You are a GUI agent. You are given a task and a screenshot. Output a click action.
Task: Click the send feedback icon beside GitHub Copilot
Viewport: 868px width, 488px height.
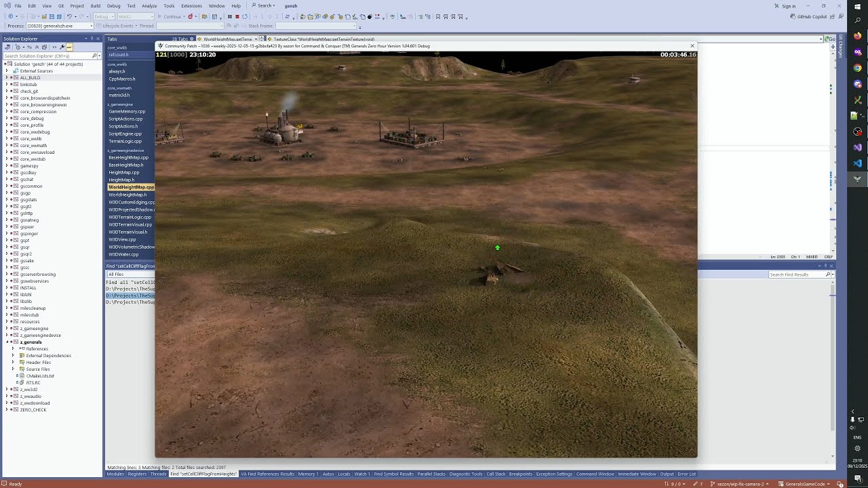click(x=841, y=16)
